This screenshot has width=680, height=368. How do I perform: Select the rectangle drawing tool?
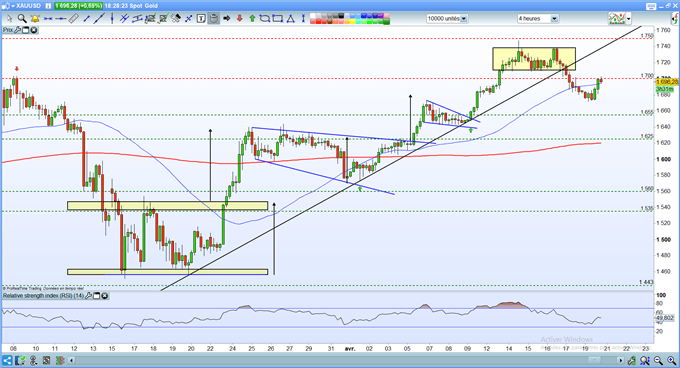[x=277, y=18]
